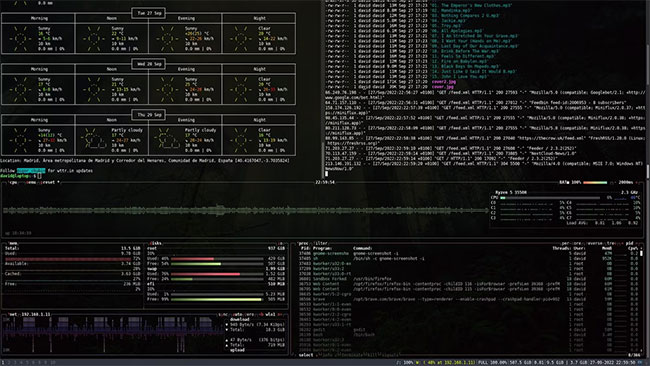Click the Wed 28 Sep date header
Viewport: 650px width, 366px height.
click(148, 64)
